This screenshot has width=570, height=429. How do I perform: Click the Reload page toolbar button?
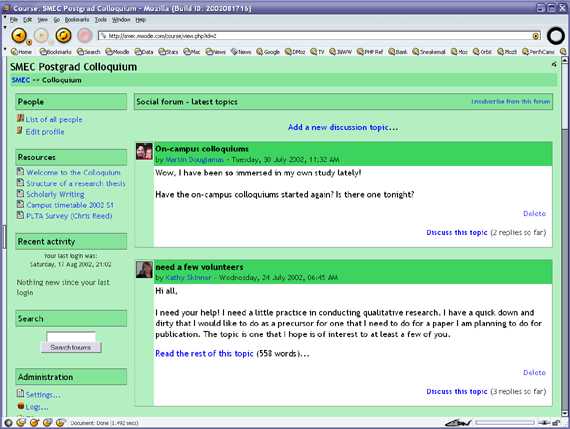(x=63, y=36)
